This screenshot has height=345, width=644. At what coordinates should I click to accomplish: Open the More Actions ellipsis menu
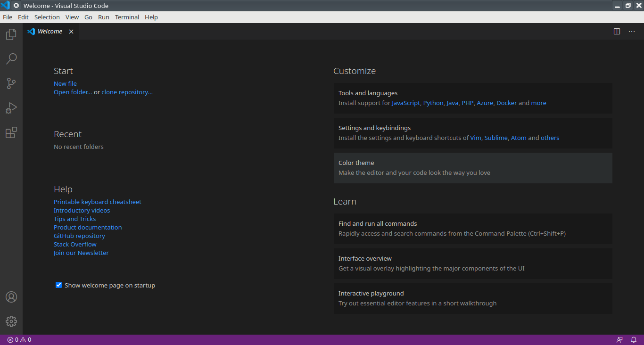coord(632,32)
